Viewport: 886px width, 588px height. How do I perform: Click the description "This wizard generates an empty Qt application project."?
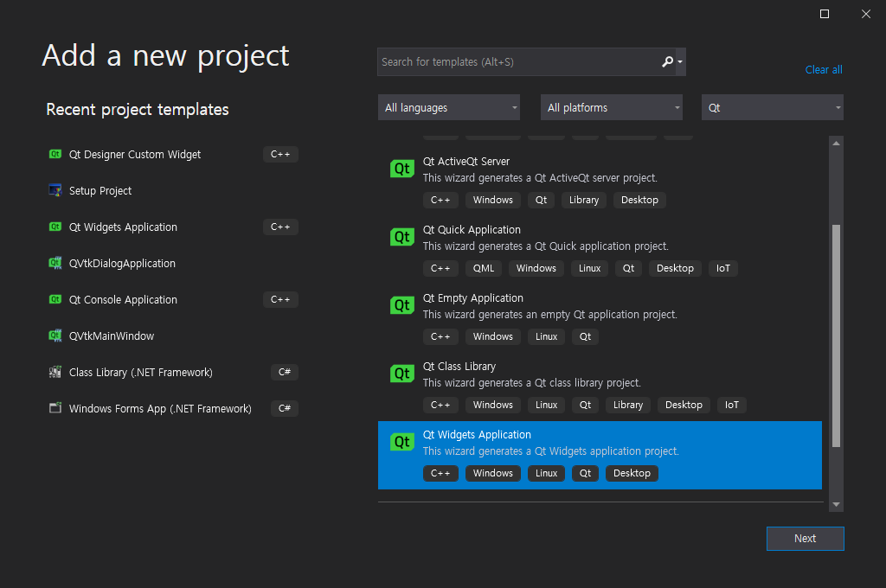[549, 315]
